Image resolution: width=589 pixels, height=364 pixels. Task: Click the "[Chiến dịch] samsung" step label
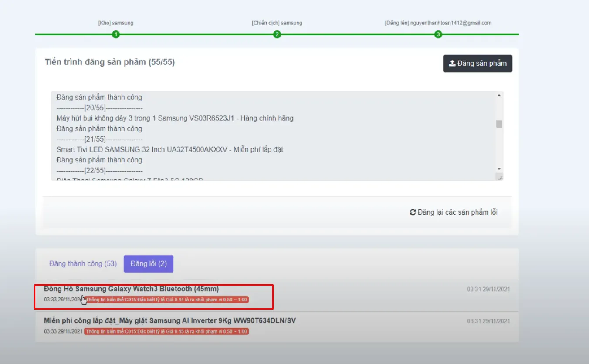(x=277, y=23)
